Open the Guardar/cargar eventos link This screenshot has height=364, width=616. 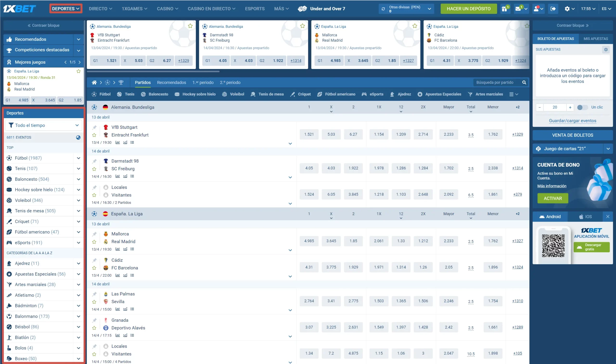coord(572,121)
